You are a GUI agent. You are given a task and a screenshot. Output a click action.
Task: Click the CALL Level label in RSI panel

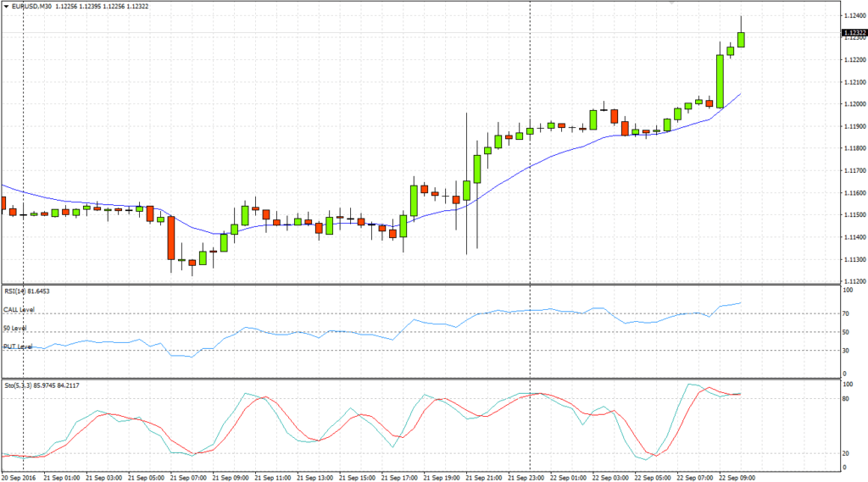(x=18, y=310)
